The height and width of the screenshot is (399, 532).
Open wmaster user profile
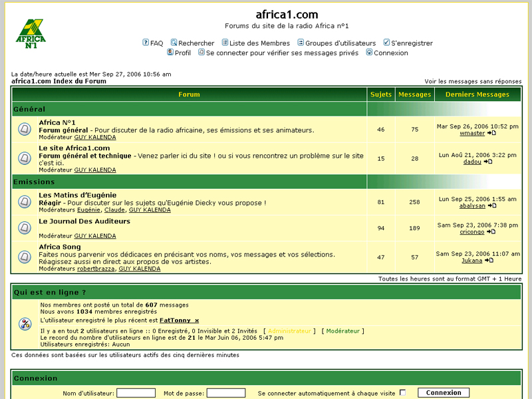point(472,133)
